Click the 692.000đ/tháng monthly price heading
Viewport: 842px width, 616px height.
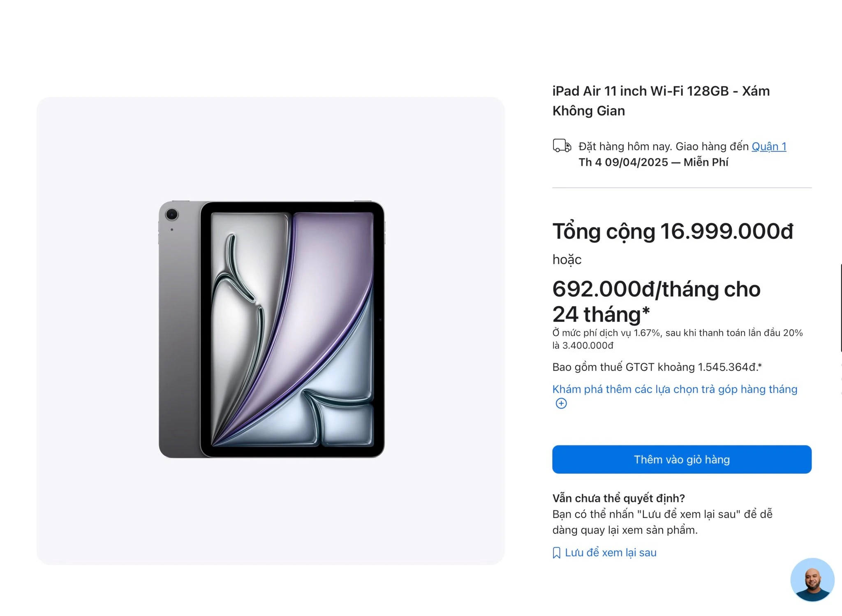point(656,302)
